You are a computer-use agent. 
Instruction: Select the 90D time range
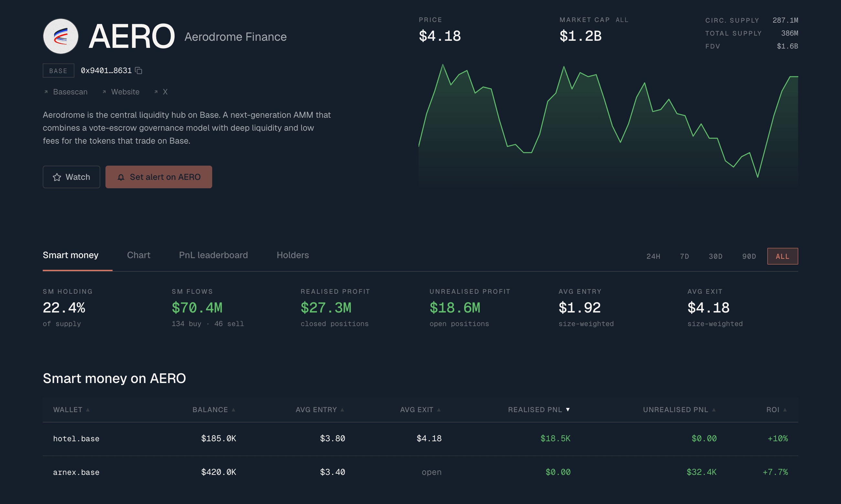point(749,257)
